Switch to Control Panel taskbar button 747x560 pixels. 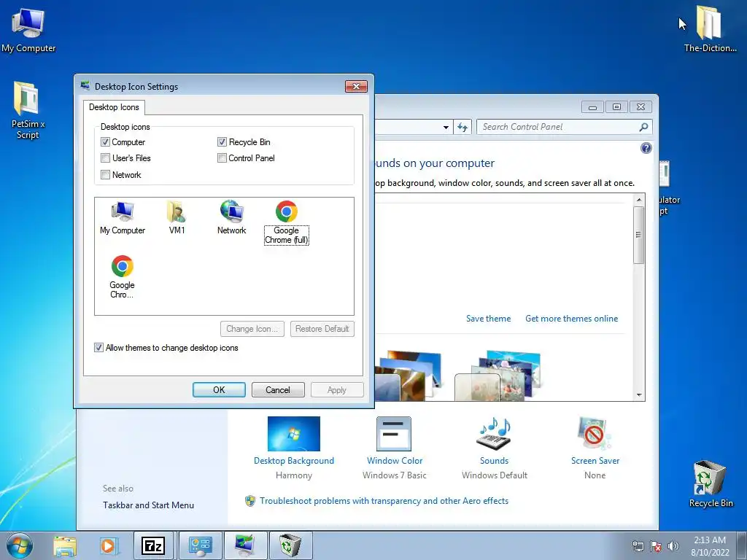click(x=200, y=545)
